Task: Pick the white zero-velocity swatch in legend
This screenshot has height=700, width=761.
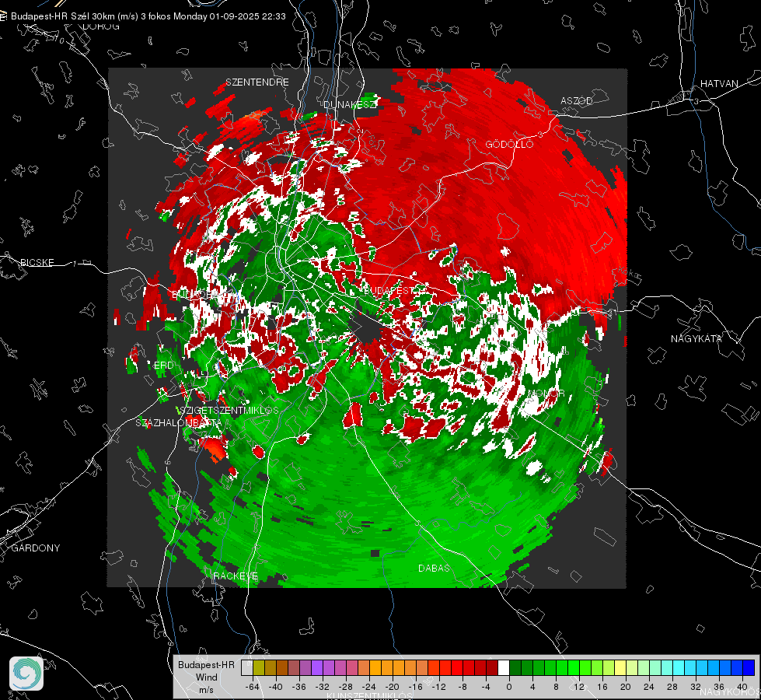Action: [x=504, y=667]
